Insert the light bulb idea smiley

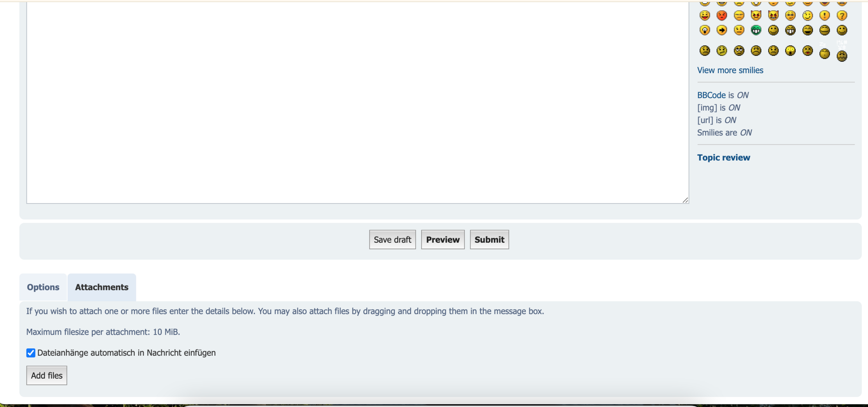pos(705,30)
